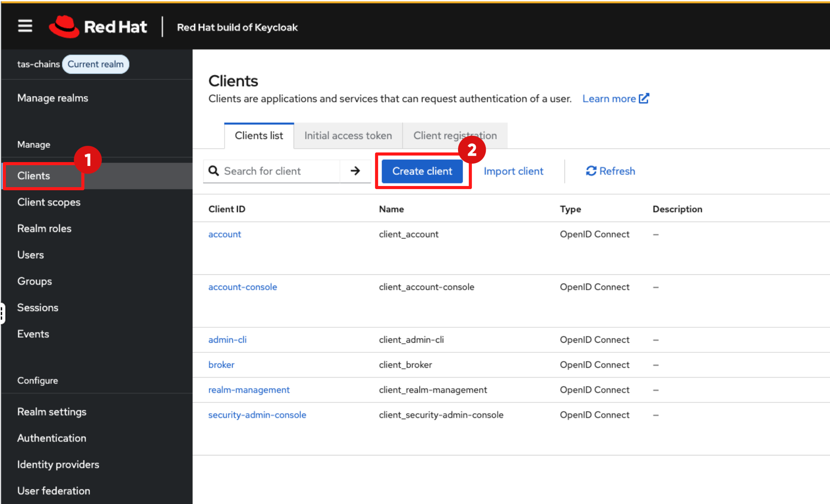Viewport: 830px width, 504px height.
Task: Click the Refresh button with its circular-arrows icon
Action: pyautogui.click(x=610, y=171)
